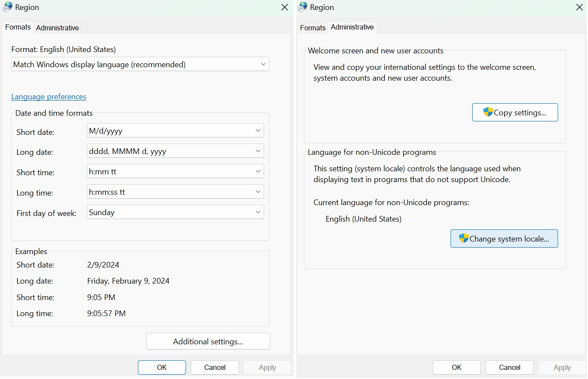Screen dimensions: 588x379
Task: Click the shield icon on Change system locale button
Action: coord(464,238)
